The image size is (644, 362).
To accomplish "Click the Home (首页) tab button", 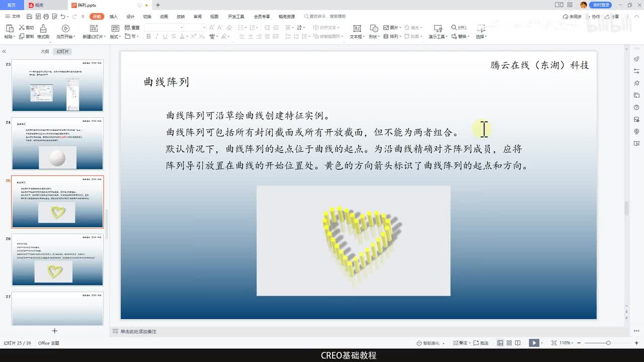I will coord(12,5).
